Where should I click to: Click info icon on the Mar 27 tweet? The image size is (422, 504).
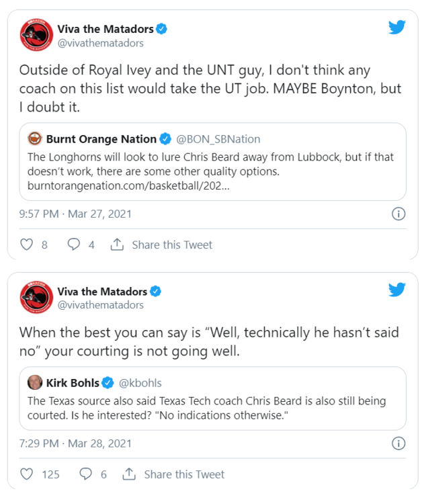(398, 214)
